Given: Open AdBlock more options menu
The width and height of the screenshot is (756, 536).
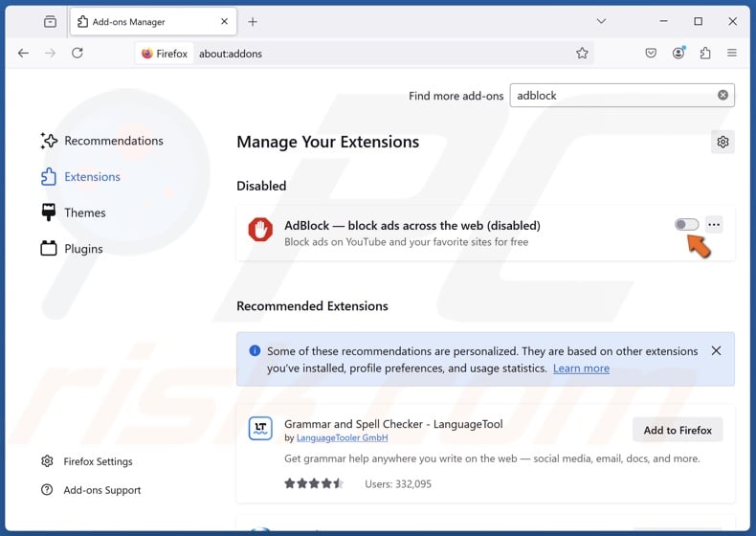Looking at the screenshot, I should point(714,224).
